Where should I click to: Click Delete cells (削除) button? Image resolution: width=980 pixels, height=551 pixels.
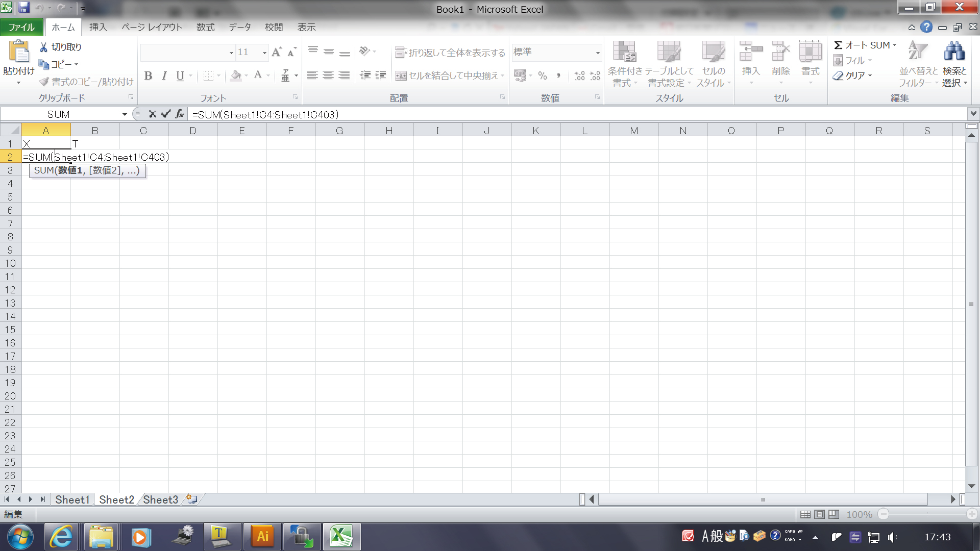point(780,62)
